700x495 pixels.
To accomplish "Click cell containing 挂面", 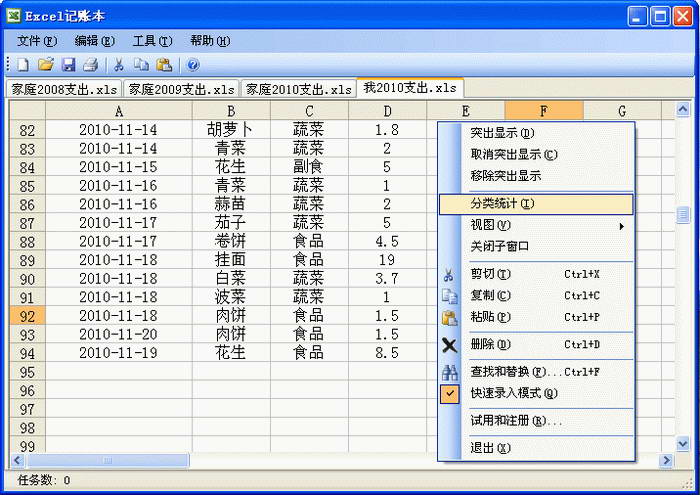I will (231, 260).
